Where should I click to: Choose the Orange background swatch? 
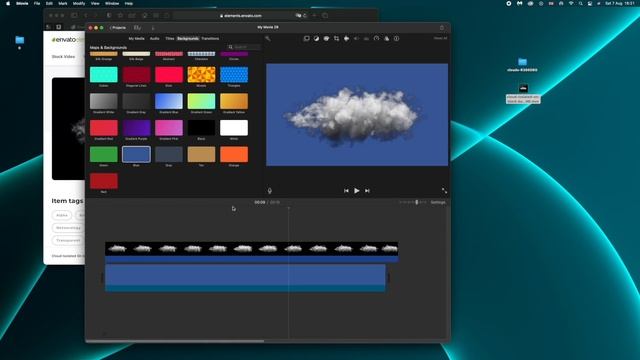pos(234,154)
